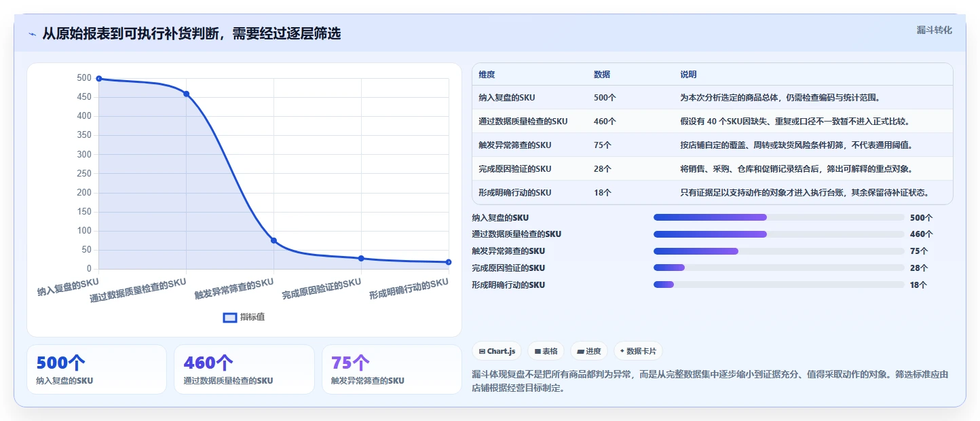Open the 75个 触发异常筛查 data card

[x=392, y=369]
